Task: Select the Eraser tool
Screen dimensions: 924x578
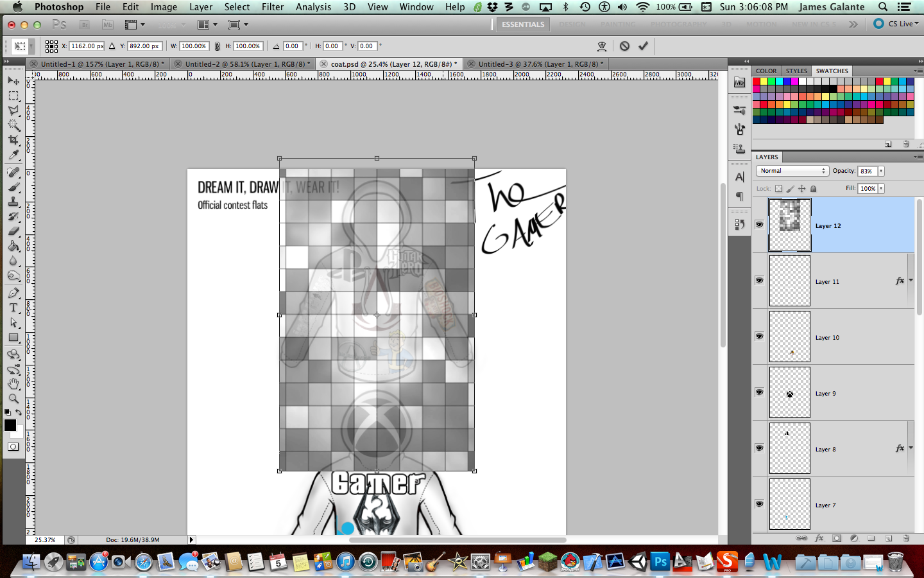Action: tap(13, 231)
